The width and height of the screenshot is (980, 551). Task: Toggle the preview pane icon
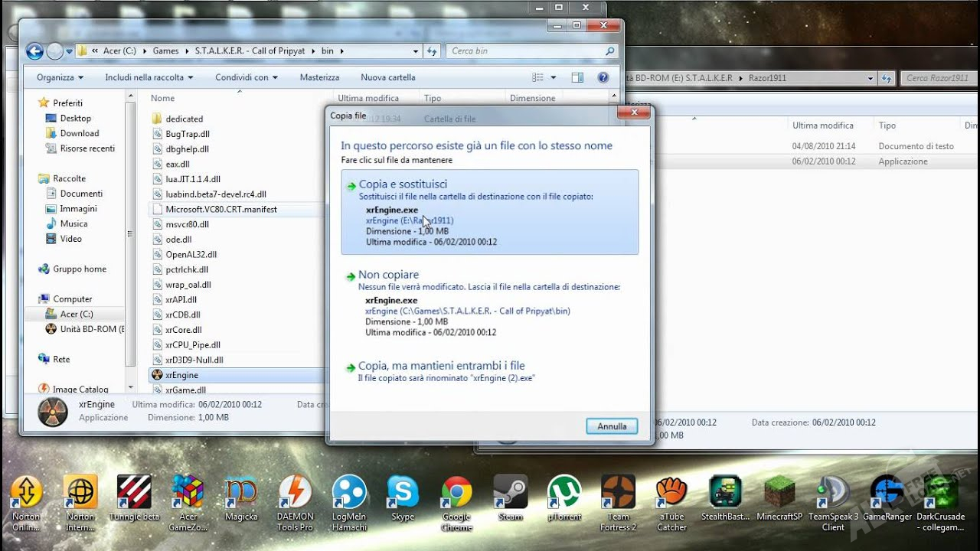[577, 77]
